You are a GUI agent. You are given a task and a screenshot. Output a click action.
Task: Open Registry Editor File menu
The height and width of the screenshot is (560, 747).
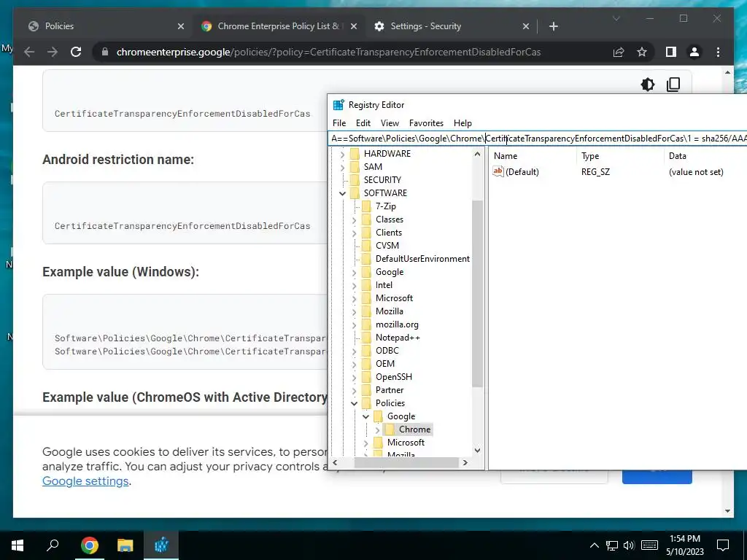(339, 122)
